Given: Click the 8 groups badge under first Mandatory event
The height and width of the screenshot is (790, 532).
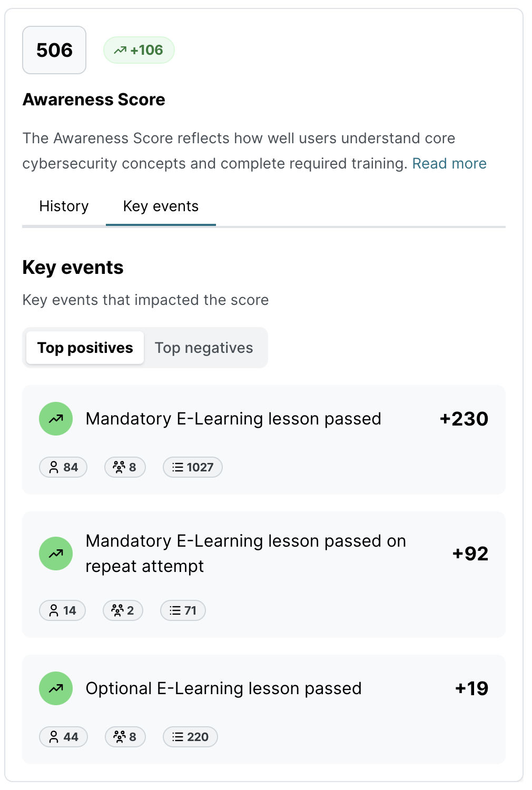Looking at the screenshot, I should click(x=125, y=467).
